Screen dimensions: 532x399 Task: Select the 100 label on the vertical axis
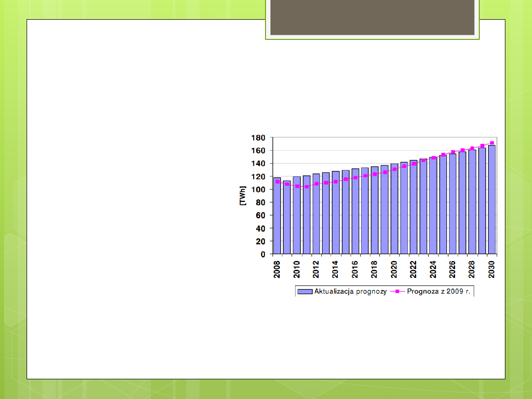[259, 190]
